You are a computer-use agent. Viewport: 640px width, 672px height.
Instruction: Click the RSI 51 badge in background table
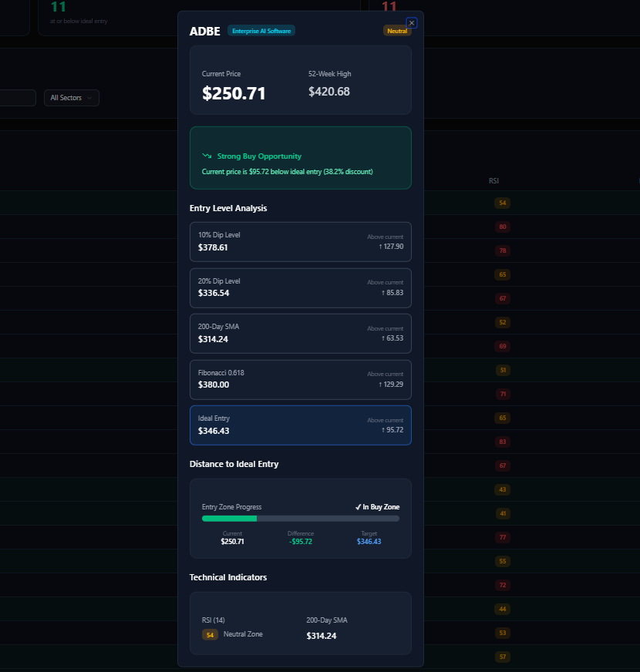(502, 370)
